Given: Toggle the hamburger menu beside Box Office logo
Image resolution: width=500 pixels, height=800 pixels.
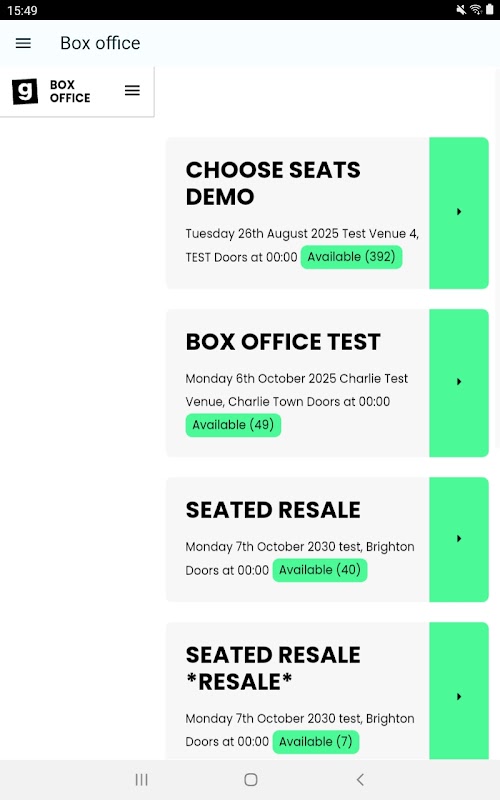Looking at the screenshot, I should (132, 91).
